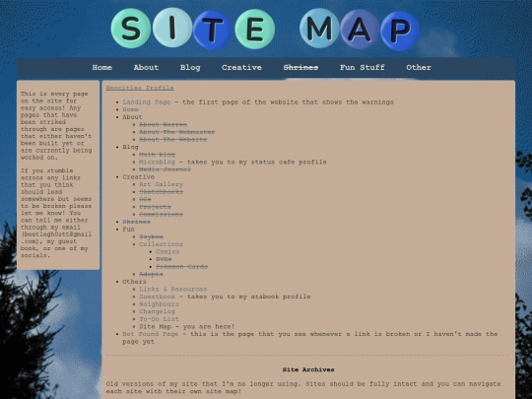Open the OCs link under Creative
The height and width of the screenshot is (399, 532).
145,199
